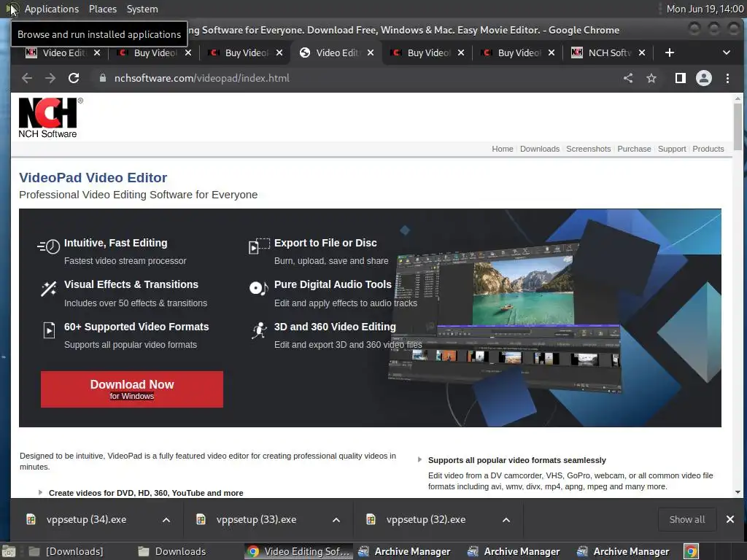
Task: Expand options for vppsetup (34).exe
Action: pyautogui.click(x=166, y=519)
